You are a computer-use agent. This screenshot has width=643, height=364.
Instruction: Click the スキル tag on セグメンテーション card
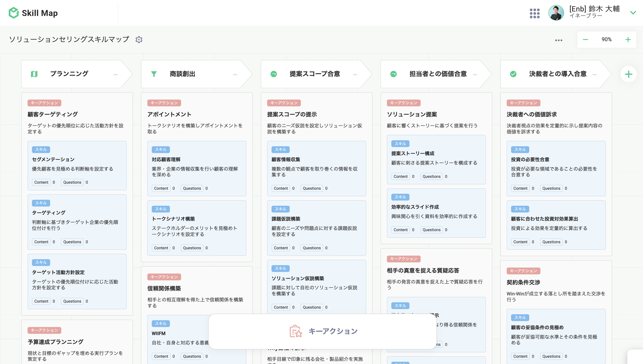click(41, 149)
